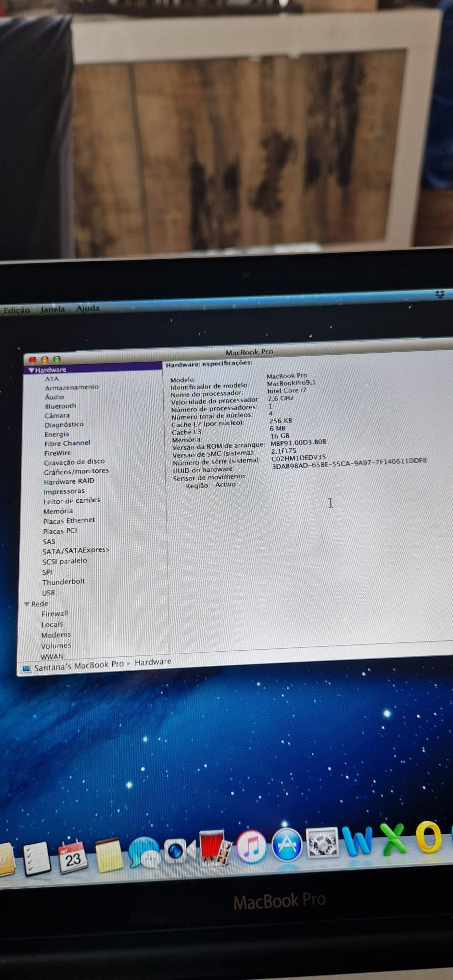The width and height of the screenshot is (453, 980).
Task: Select Thunderbolt in the sidebar
Action: coord(63,582)
